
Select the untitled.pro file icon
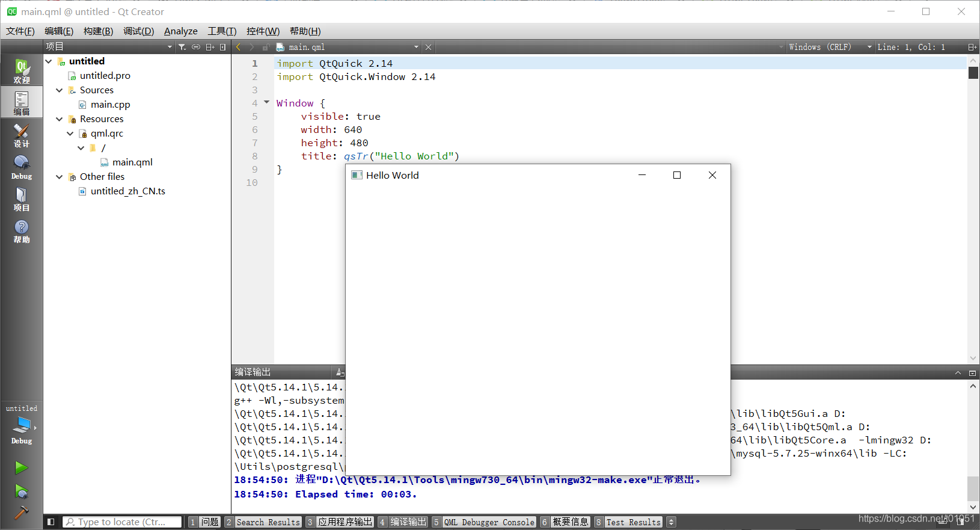click(x=72, y=76)
